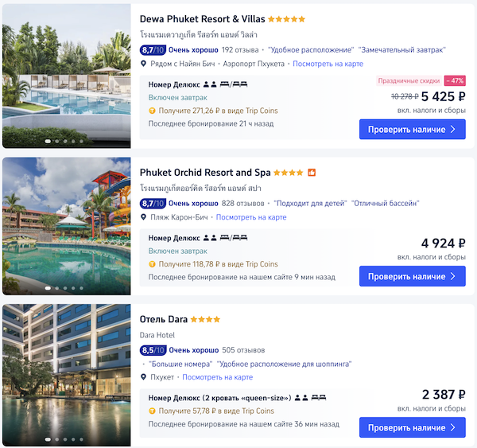
Task: Open the Phuket Orchid Resort water park photo
Action: click(x=67, y=225)
